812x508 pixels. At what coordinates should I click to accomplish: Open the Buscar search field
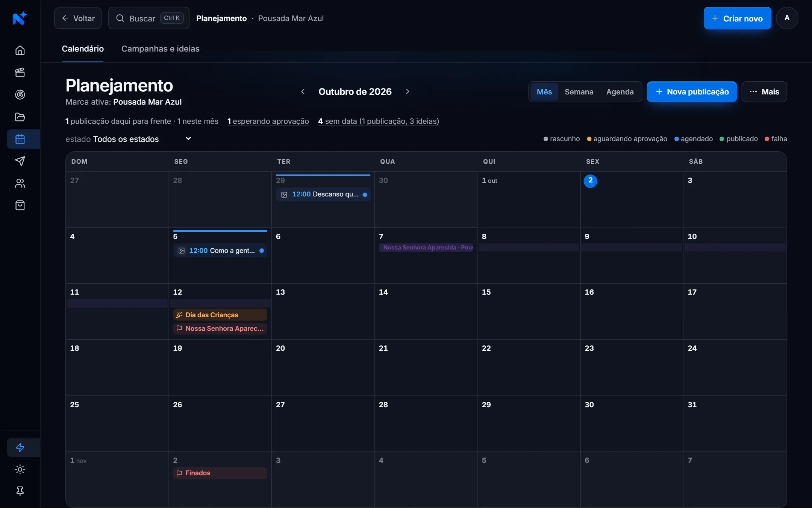pyautogui.click(x=149, y=18)
